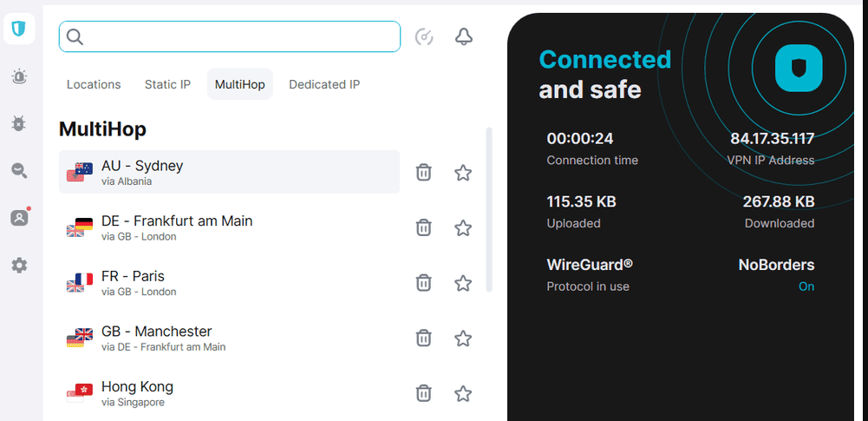Connect to AU - Sydney via Albania
Screen dimensions: 868x421
[x=229, y=172]
